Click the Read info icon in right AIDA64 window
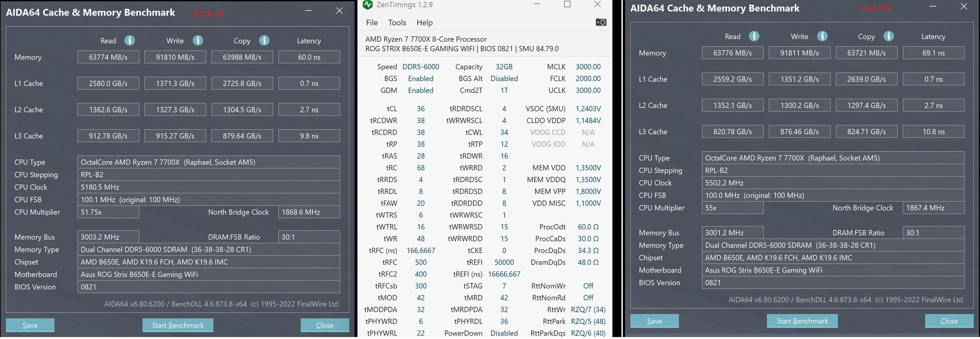Screen dimensions: 980x339 (754, 36)
